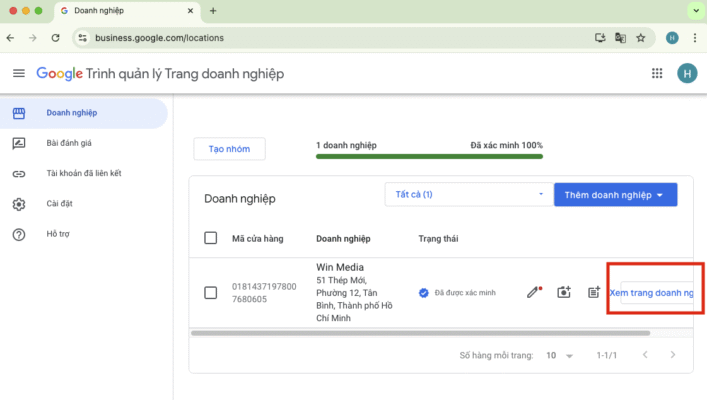Open the Chrome profile H icon
This screenshot has width=707, height=400.
tap(672, 38)
